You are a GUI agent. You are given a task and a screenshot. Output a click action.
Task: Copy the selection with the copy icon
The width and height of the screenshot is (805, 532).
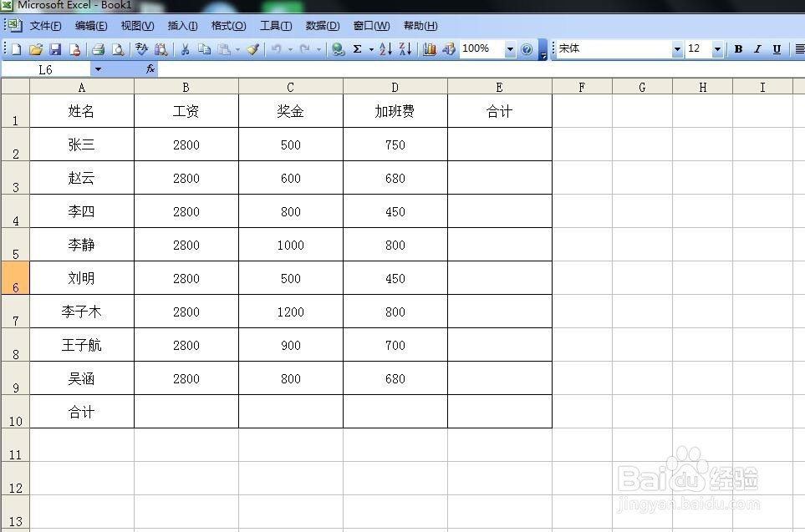[204, 49]
